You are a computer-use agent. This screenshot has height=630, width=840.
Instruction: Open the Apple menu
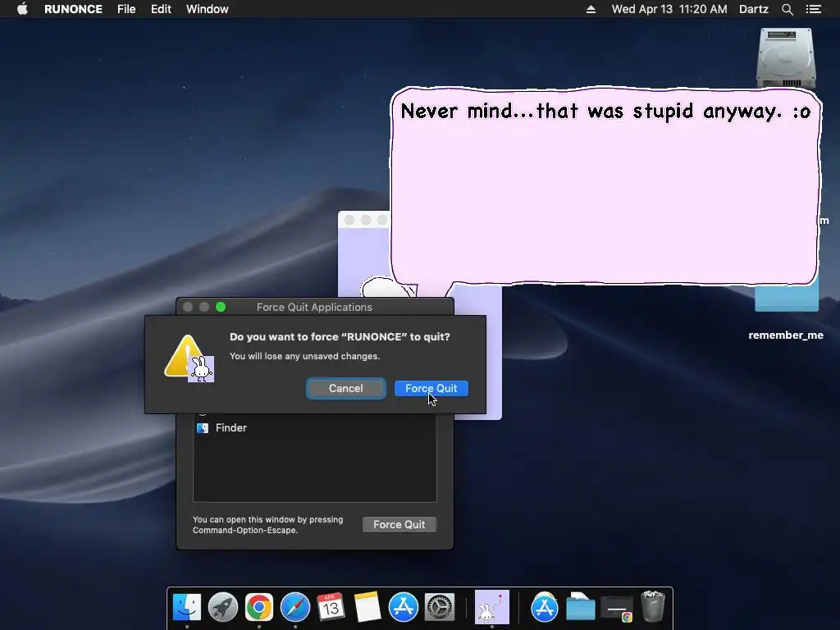coord(22,9)
